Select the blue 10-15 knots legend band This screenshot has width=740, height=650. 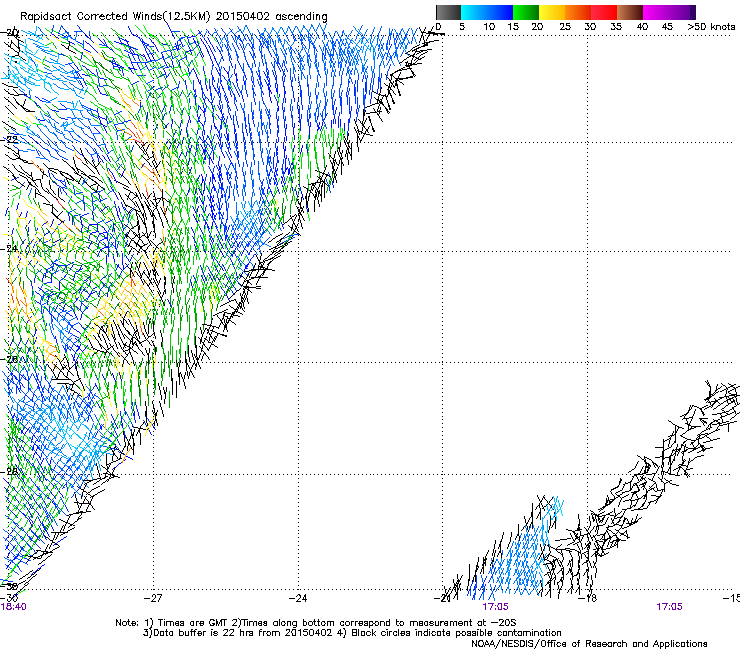500,12
